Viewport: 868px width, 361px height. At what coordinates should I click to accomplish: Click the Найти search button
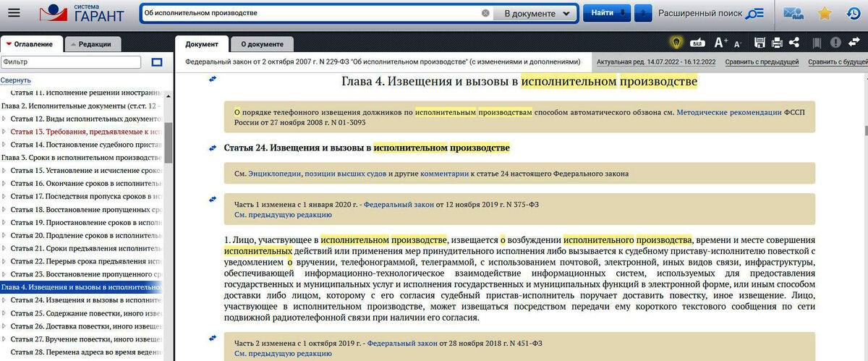coord(607,13)
